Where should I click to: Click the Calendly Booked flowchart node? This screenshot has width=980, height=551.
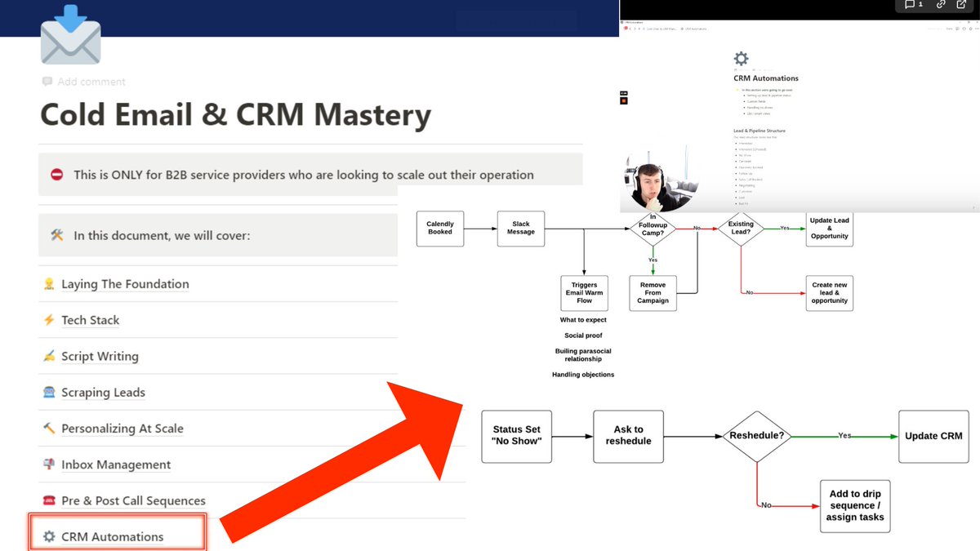[439, 229]
